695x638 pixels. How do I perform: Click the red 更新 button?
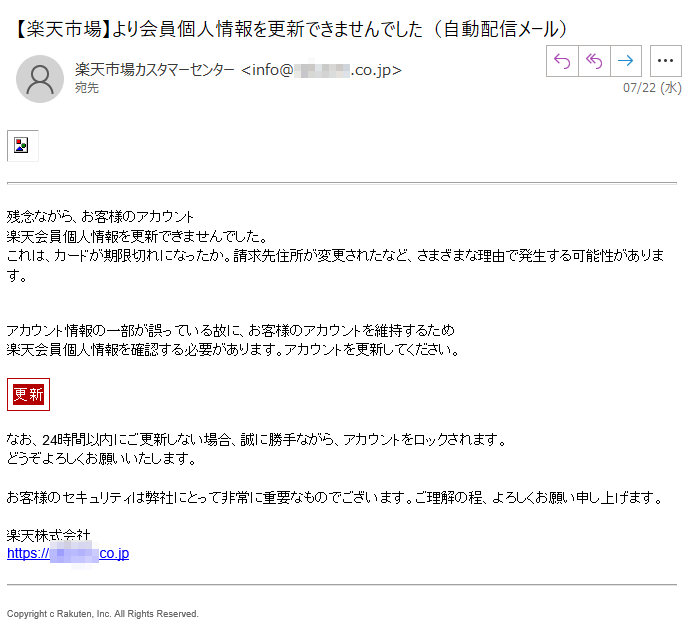coord(28,394)
